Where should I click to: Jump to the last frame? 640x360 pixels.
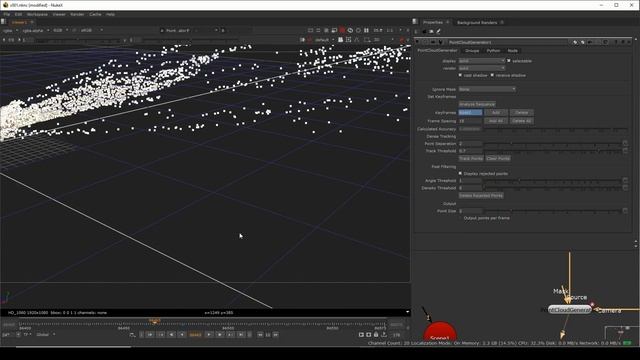(x=241, y=335)
